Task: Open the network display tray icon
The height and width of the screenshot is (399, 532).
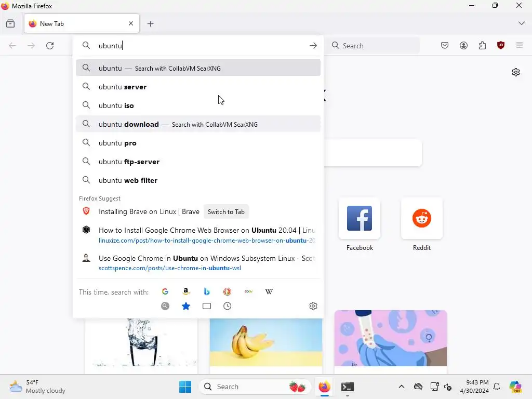Action: 434,387
